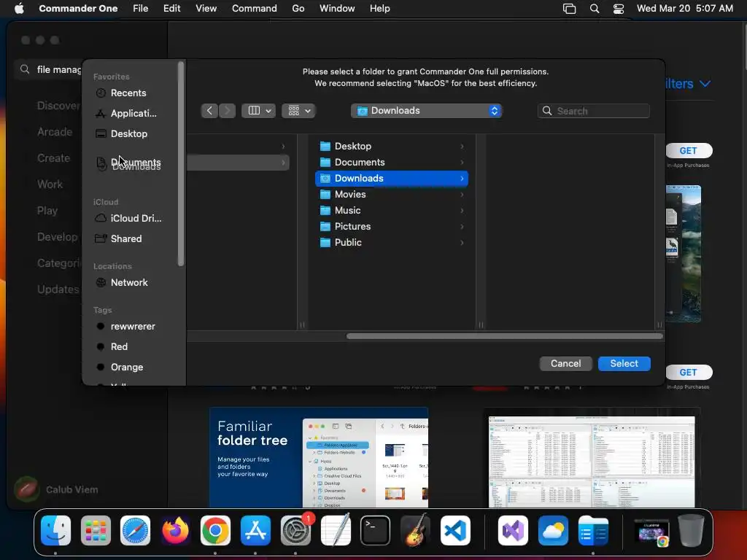This screenshot has width=747, height=560.
Task: Open Familiar folder tree thumbnail in App Store
Action: tap(319, 457)
